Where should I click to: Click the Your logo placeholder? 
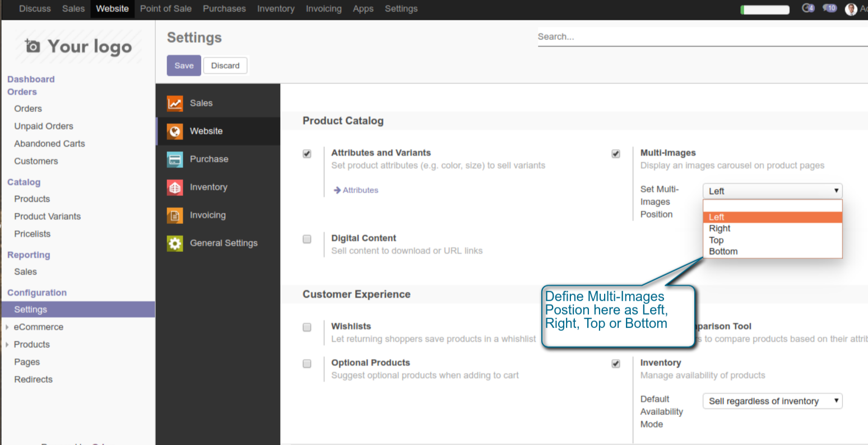click(78, 46)
